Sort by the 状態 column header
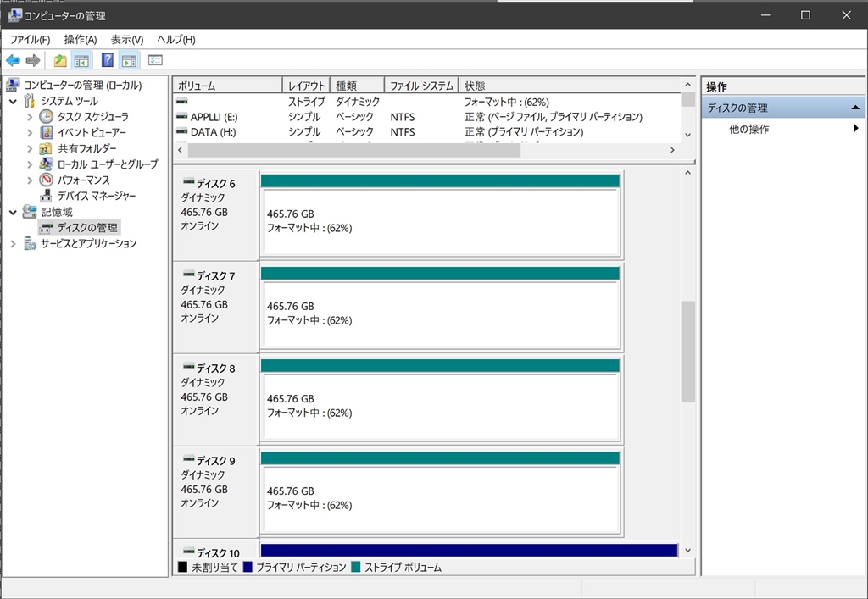 click(569, 86)
